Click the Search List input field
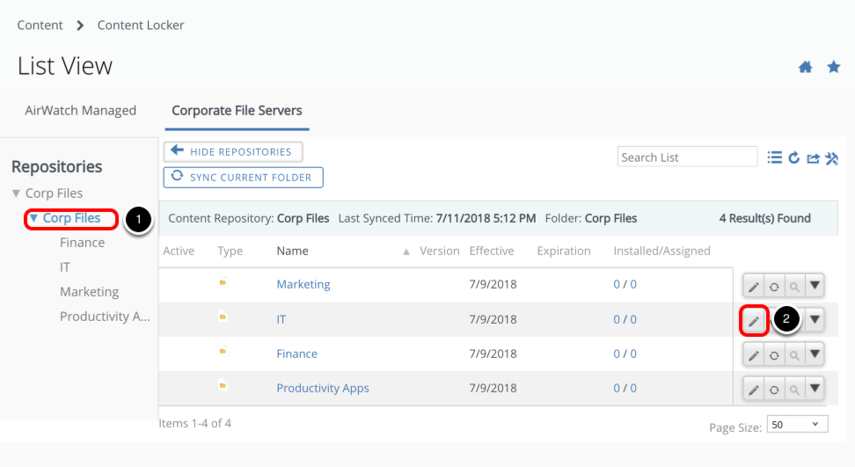 687,157
